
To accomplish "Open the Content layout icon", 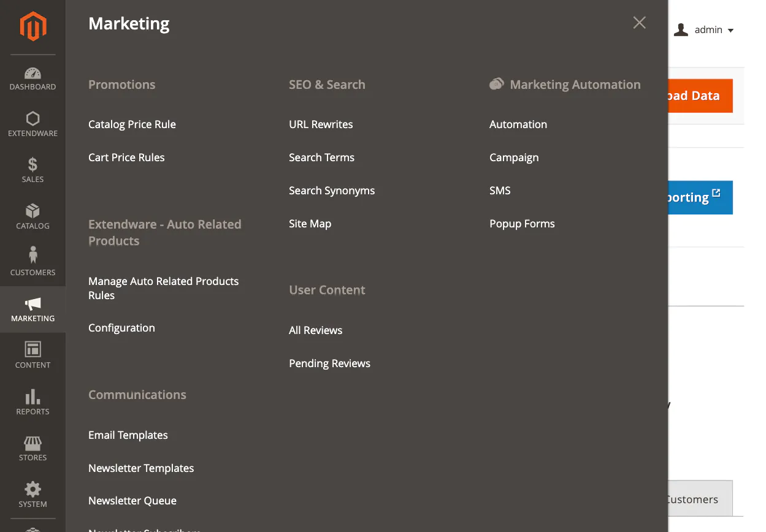I will click(33, 349).
